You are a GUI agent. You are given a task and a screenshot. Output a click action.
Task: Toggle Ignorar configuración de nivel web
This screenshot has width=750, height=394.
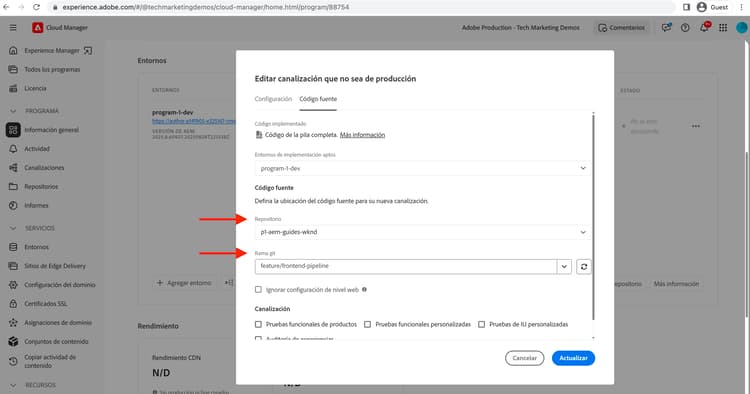(x=258, y=290)
